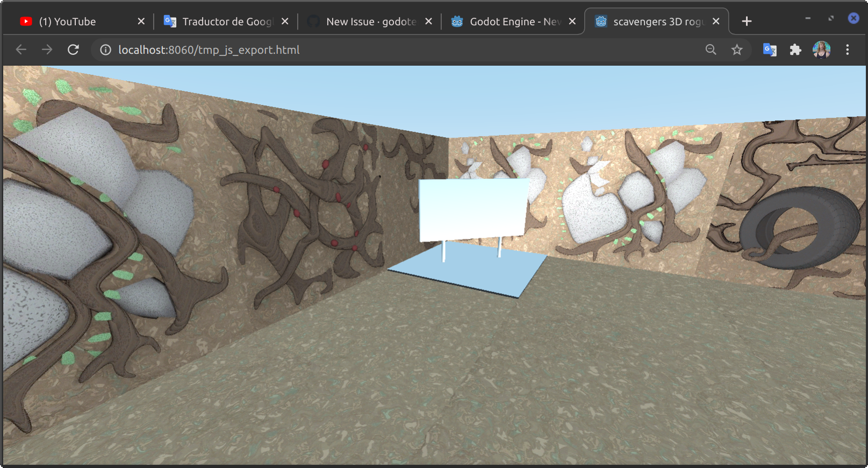
Task: Switch to the New Issue godot tab
Action: tap(370, 22)
